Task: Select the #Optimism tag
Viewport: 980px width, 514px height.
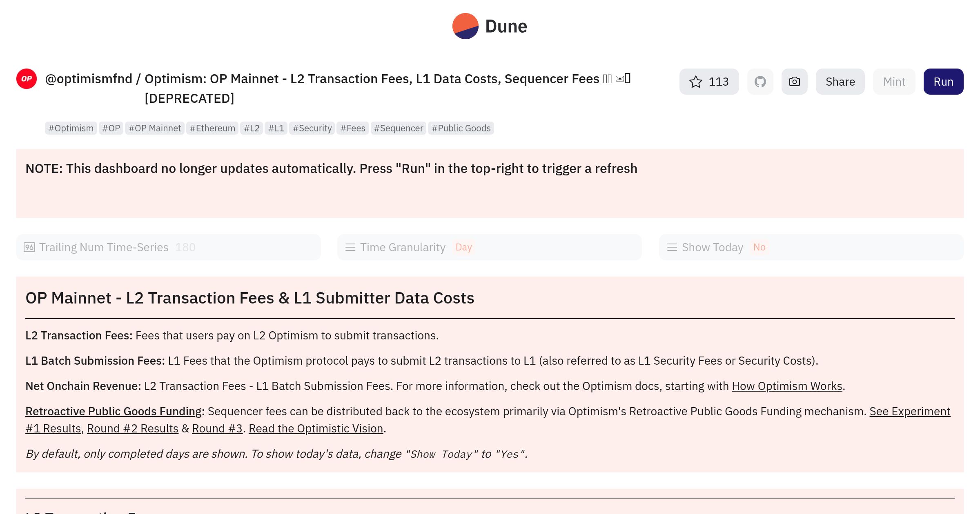Action: click(x=71, y=128)
